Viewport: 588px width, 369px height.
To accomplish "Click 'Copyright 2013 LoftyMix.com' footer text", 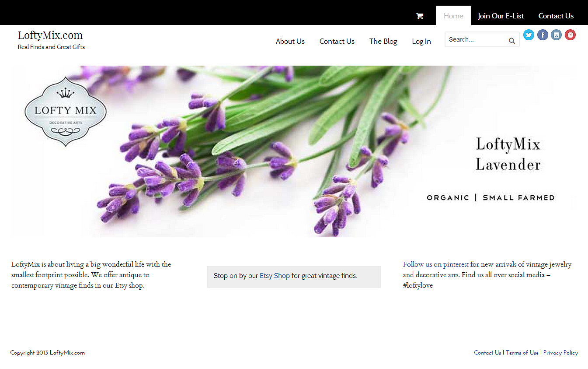I will pyautogui.click(x=48, y=353).
